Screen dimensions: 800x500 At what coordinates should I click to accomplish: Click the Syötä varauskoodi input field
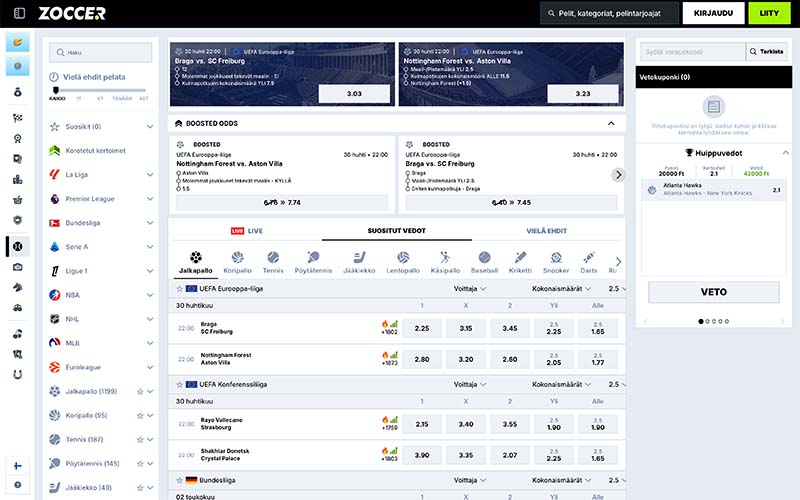pyautogui.click(x=693, y=52)
